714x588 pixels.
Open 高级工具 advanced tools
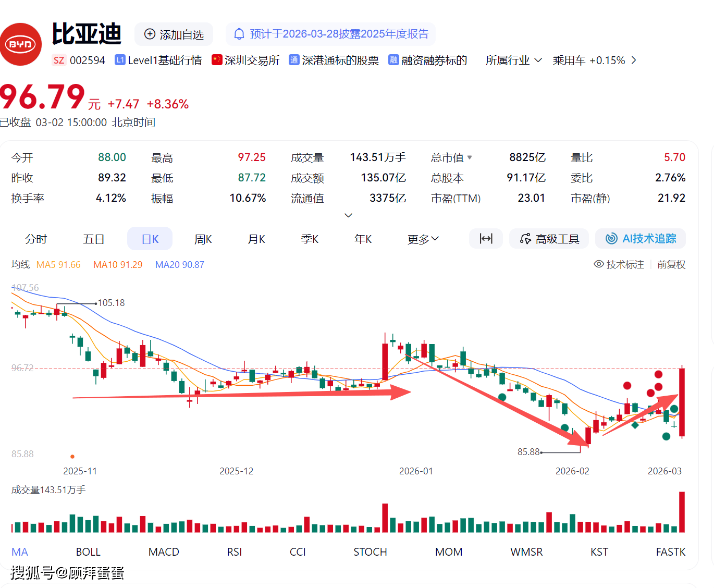pos(549,239)
